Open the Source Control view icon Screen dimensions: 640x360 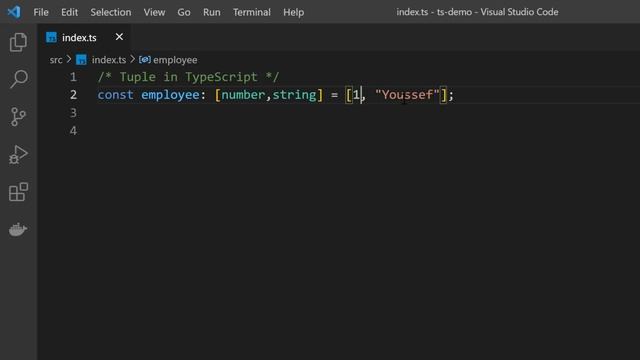18,117
